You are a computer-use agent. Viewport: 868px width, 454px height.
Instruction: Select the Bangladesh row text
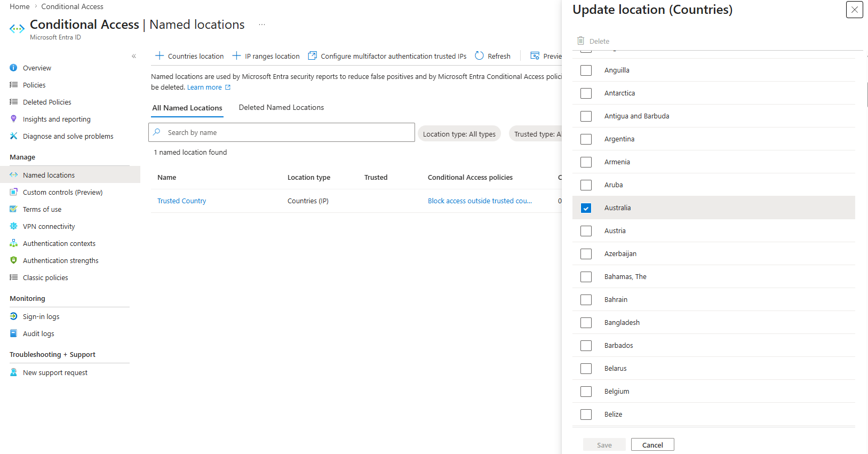click(622, 322)
